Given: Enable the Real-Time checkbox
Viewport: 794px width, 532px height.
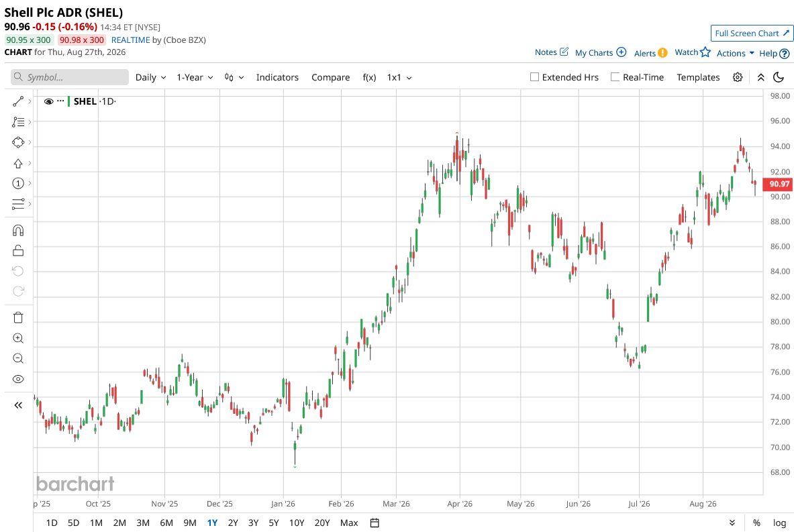Looking at the screenshot, I should 615,77.
